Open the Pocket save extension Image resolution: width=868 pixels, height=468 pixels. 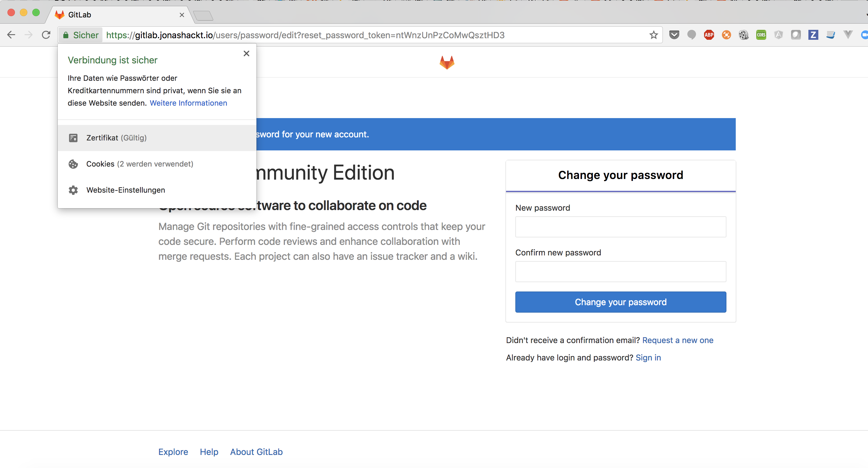(x=674, y=35)
